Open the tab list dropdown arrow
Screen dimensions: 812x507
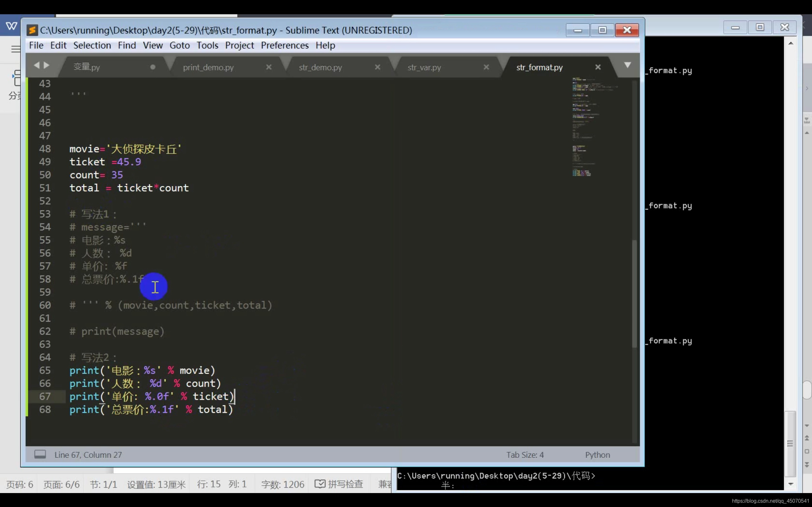(627, 65)
